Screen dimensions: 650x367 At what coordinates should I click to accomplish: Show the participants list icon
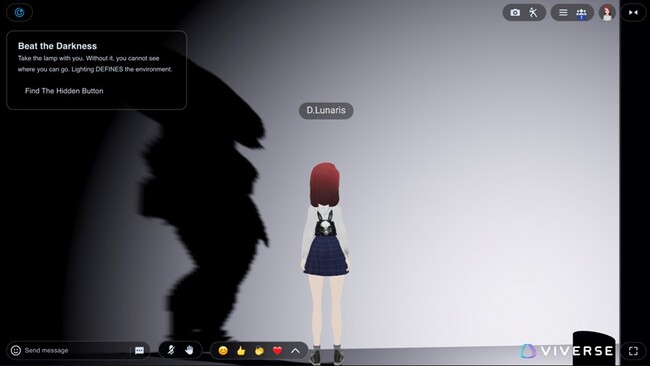coord(581,13)
